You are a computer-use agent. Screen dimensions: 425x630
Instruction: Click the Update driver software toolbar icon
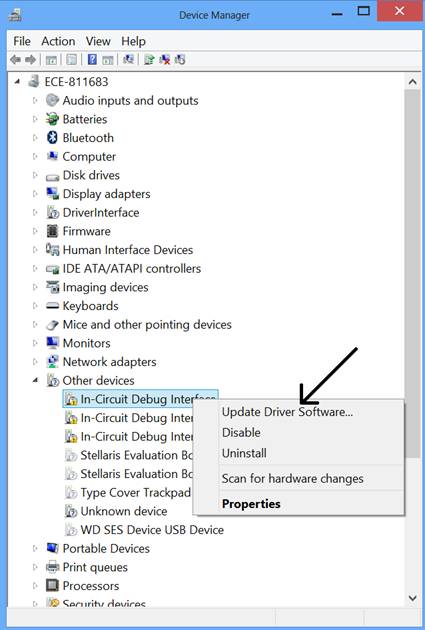click(149, 60)
